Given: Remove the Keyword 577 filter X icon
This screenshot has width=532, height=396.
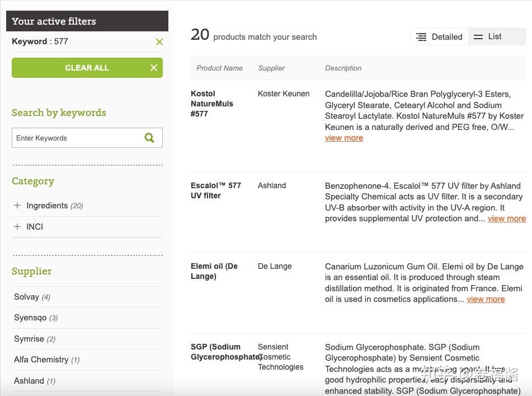Looking at the screenshot, I should pyautogui.click(x=159, y=42).
